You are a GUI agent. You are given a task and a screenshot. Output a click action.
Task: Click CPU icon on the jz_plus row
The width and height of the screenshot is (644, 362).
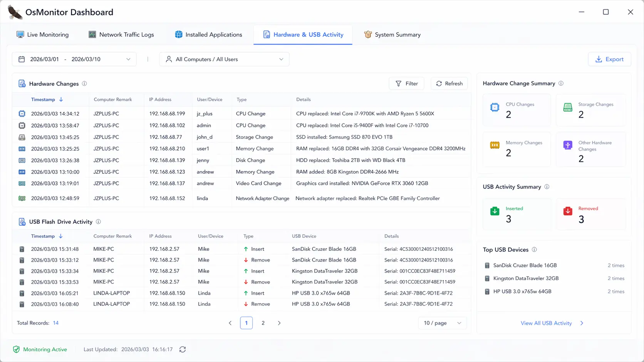coord(22,113)
